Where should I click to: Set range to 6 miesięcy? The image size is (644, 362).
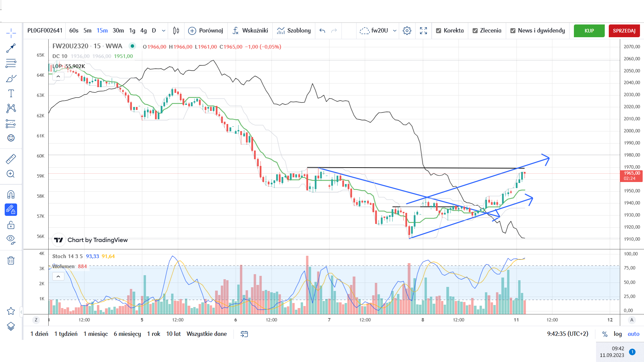(127, 334)
